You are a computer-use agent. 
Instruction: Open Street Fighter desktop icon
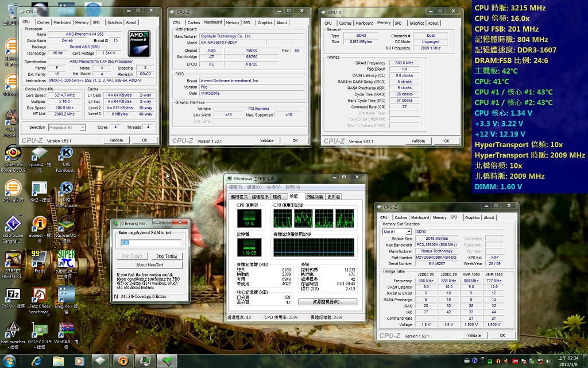click(13, 264)
